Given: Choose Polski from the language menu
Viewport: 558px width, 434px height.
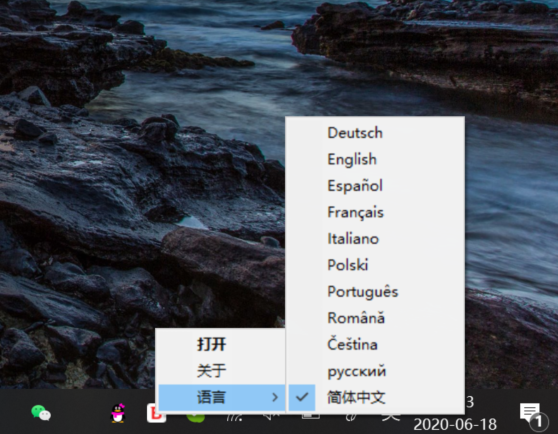Looking at the screenshot, I should pyautogui.click(x=375, y=265).
